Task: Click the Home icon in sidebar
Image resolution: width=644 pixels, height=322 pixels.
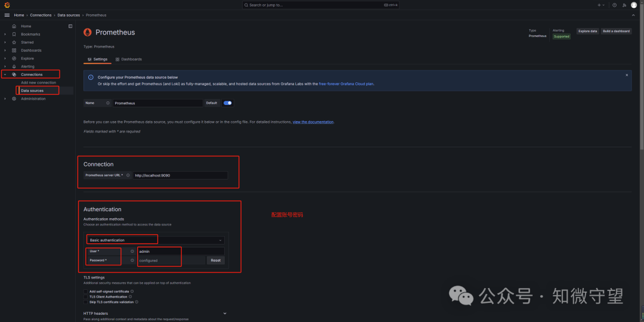Action: [x=14, y=26]
